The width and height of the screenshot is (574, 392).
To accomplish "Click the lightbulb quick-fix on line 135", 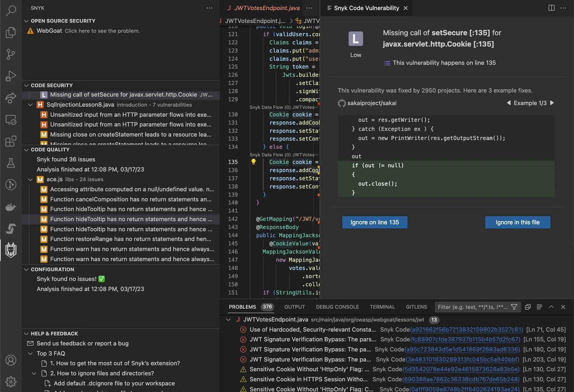I will point(254,162).
